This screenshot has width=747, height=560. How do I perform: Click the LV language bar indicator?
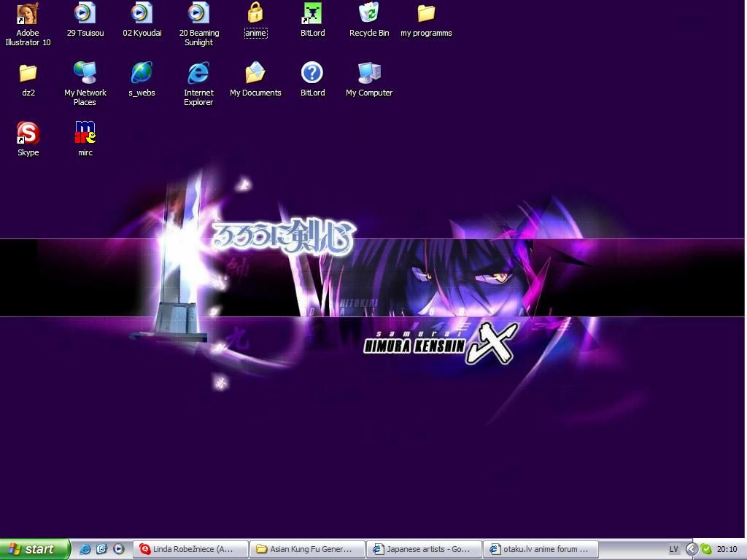tap(673, 549)
